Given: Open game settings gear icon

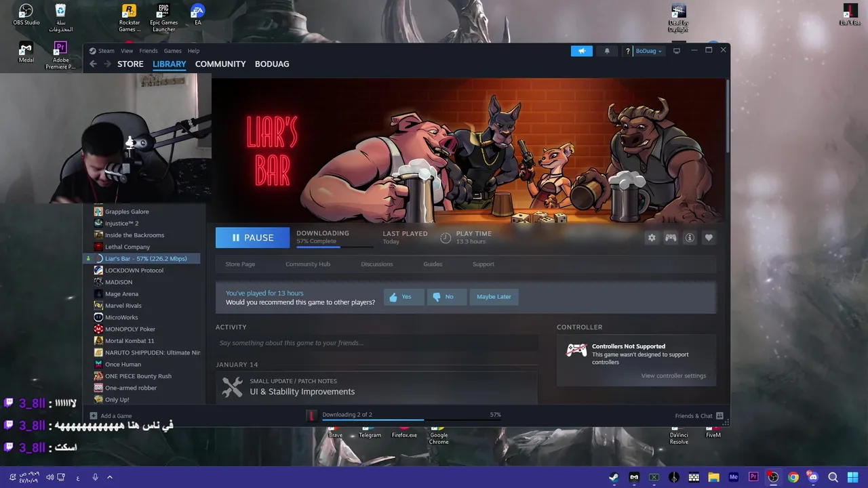Looking at the screenshot, I should pos(652,238).
